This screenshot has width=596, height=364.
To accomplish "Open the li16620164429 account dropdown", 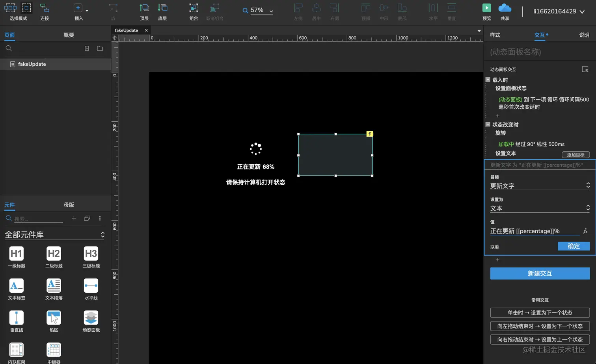I will click(x=559, y=11).
